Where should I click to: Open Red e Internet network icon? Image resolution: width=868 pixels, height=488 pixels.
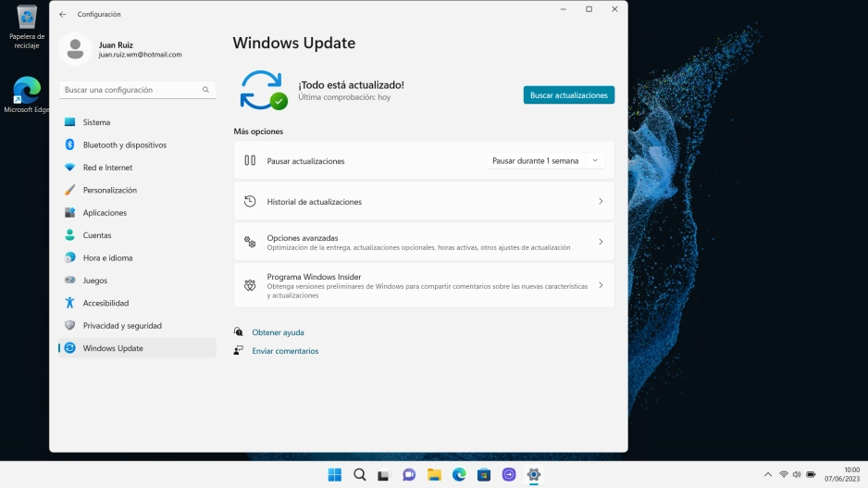[69, 168]
